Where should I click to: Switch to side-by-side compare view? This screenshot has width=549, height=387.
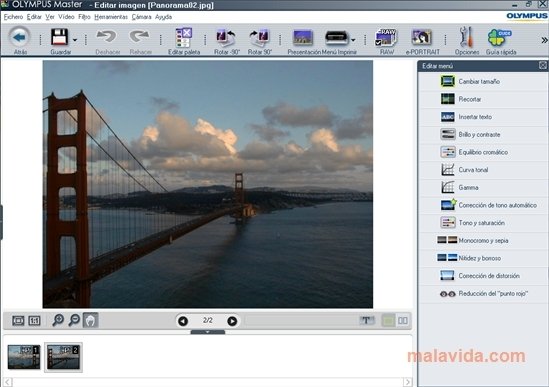[403, 320]
